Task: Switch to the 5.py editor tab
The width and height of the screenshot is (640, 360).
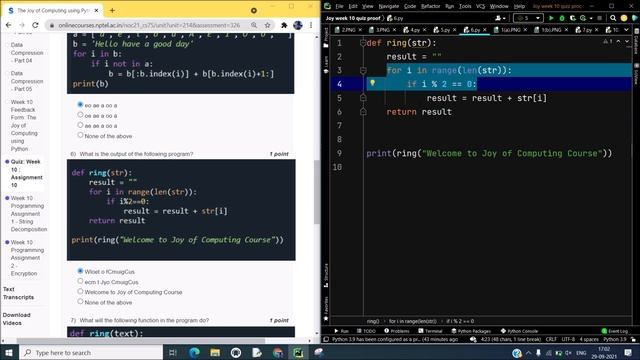Action: click(444, 30)
